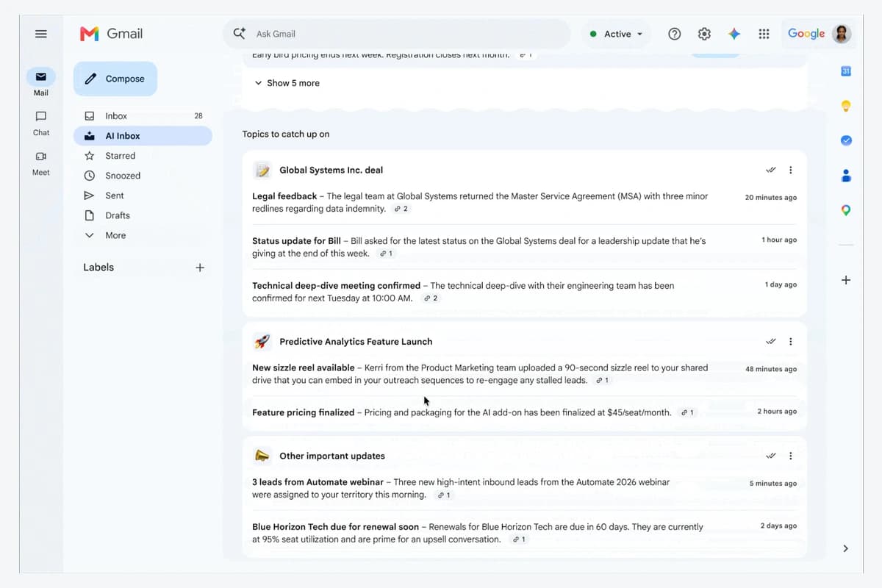Open the Drafts folder
882x588 pixels.
143,215
